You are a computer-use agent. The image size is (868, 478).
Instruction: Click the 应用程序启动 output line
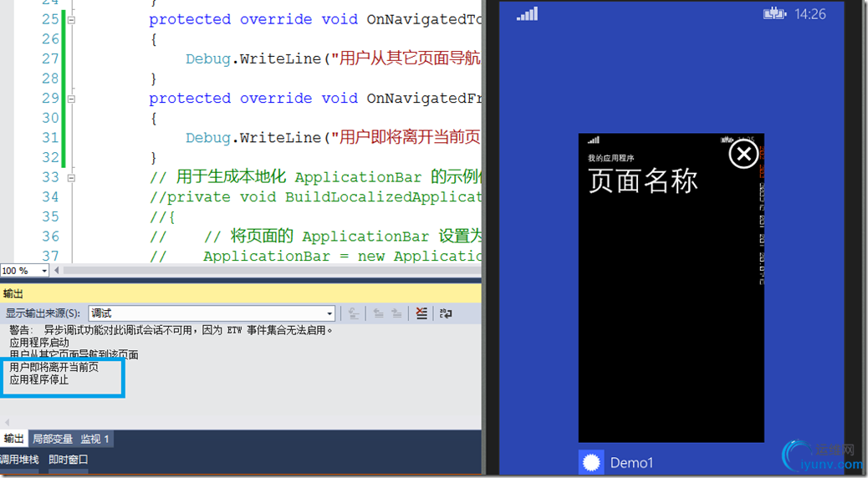point(38,343)
